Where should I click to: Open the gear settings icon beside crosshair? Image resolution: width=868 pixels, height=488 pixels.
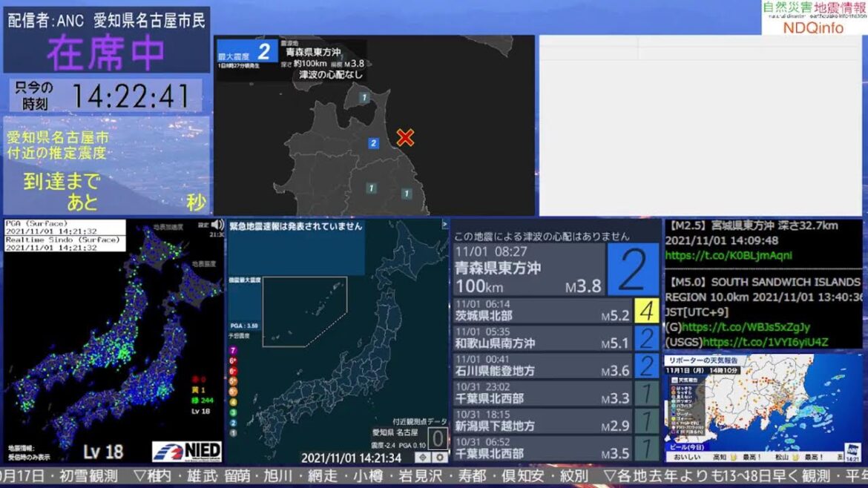click(x=440, y=458)
